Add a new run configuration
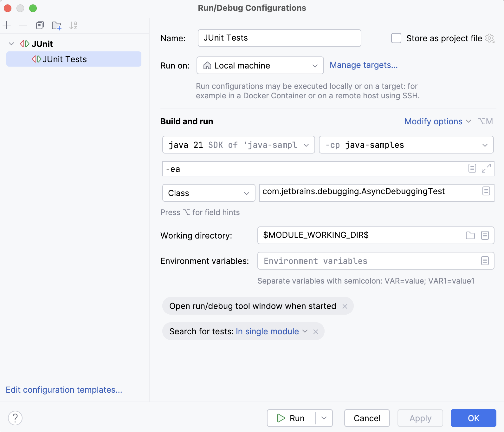This screenshot has height=432, width=504. [7, 25]
